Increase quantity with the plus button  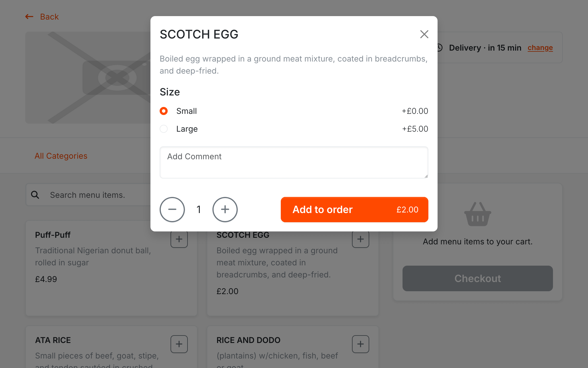(x=225, y=210)
